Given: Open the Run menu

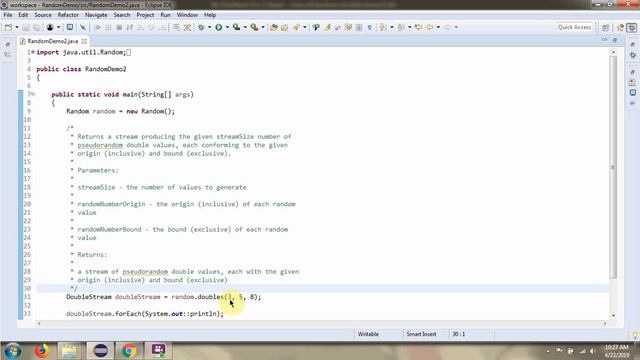Looking at the screenshot, I should (x=165, y=15).
